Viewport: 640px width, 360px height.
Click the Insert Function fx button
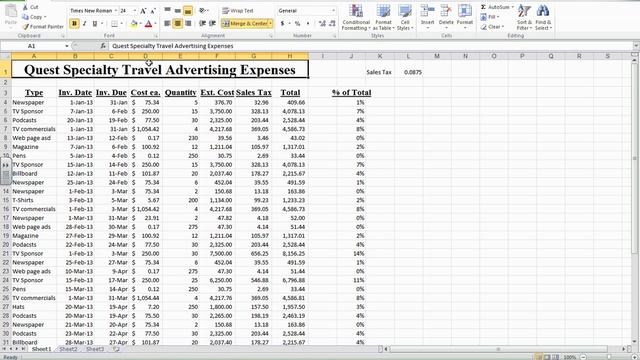pyautogui.click(x=103, y=46)
